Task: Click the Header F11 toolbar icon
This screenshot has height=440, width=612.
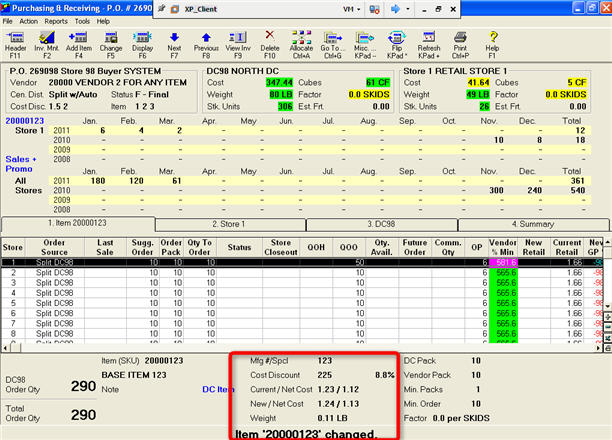Action: click(x=16, y=41)
